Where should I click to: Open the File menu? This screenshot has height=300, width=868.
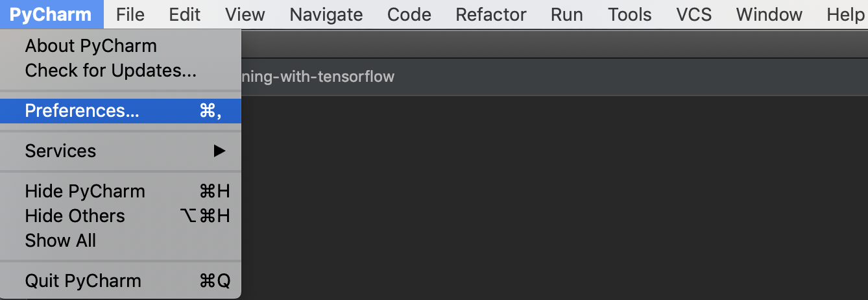tap(130, 14)
